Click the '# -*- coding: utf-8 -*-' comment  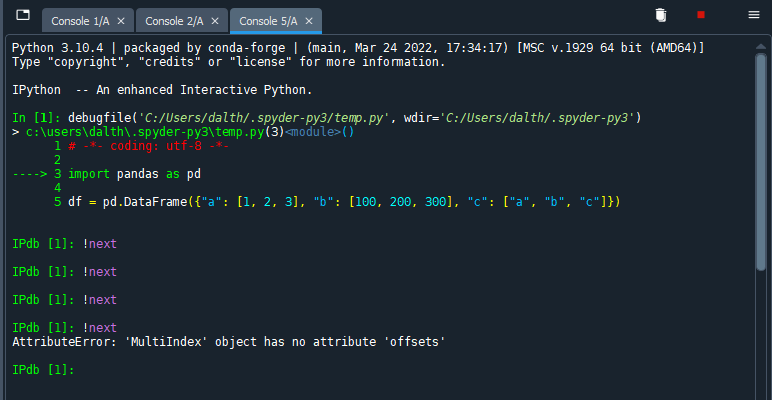[x=149, y=147]
